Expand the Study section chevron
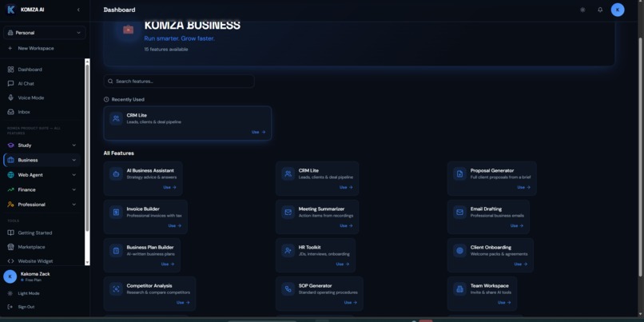644x322 pixels. (x=74, y=145)
